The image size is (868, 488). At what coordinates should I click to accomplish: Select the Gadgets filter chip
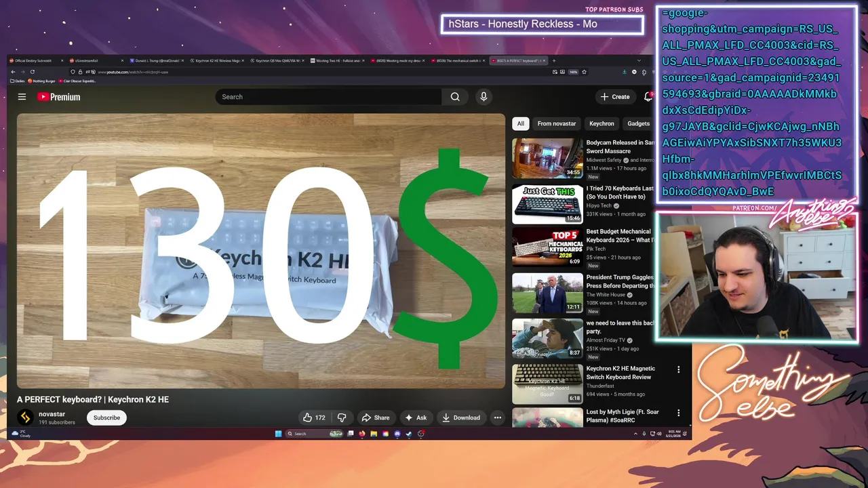(x=639, y=123)
